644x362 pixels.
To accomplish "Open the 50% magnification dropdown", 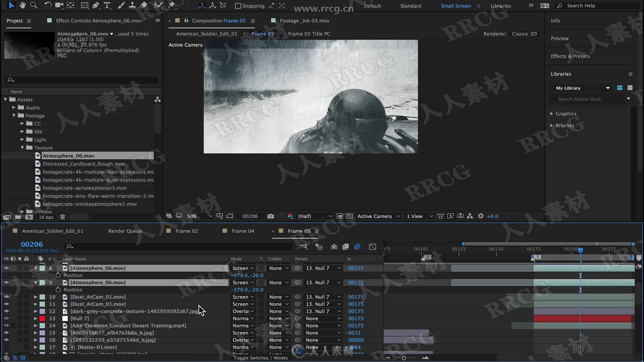I will 199,216.
